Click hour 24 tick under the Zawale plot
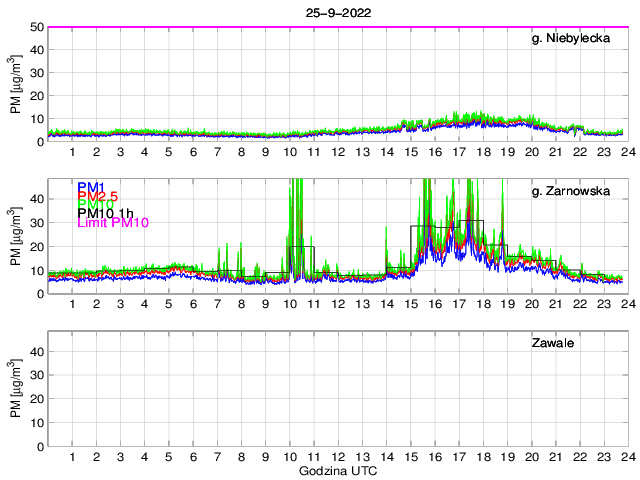Image resolution: width=640 pixels, height=480 pixels. 626,456
